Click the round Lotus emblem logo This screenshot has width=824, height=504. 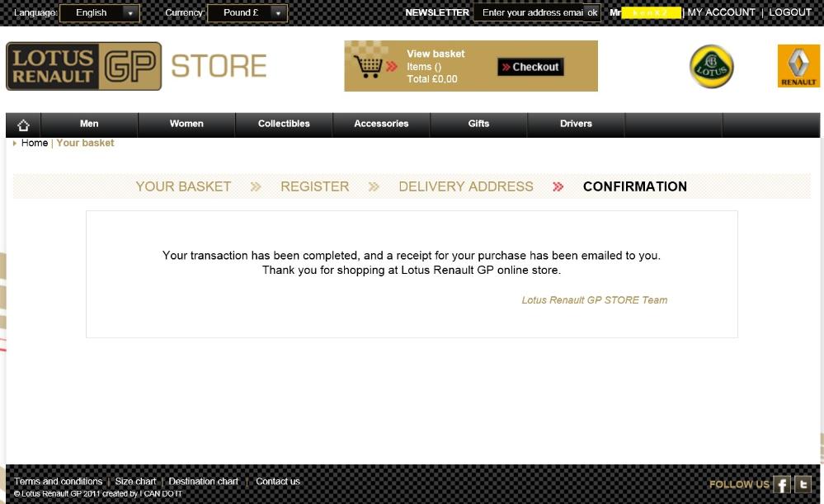click(711, 67)
